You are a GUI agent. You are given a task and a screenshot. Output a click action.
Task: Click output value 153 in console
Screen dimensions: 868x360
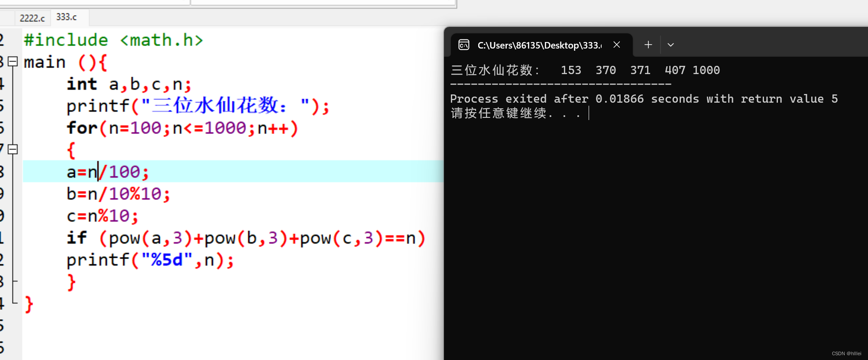[x=571, y=70]
